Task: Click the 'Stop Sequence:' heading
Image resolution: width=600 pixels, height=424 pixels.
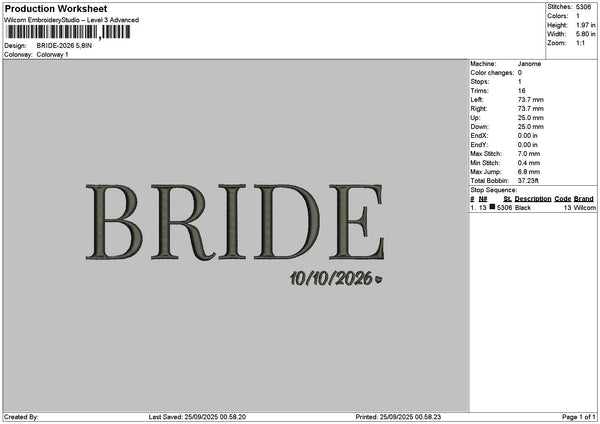Action: pos(494,190)
